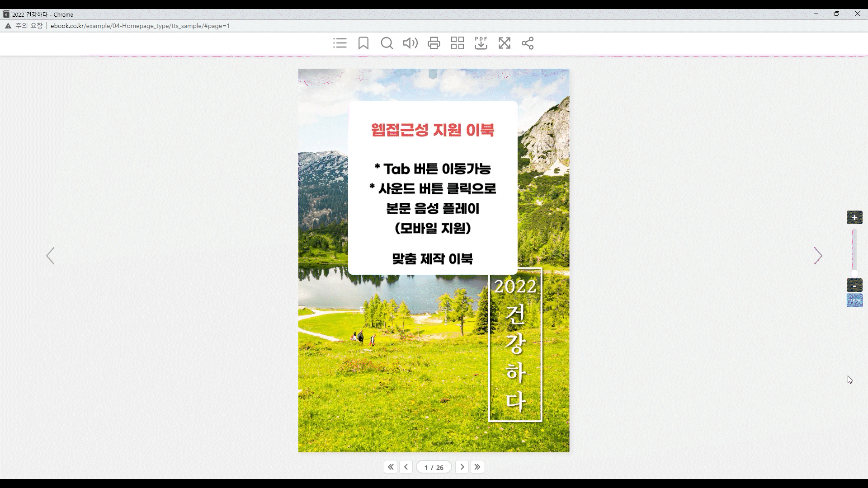Download the PDF file

481,43
